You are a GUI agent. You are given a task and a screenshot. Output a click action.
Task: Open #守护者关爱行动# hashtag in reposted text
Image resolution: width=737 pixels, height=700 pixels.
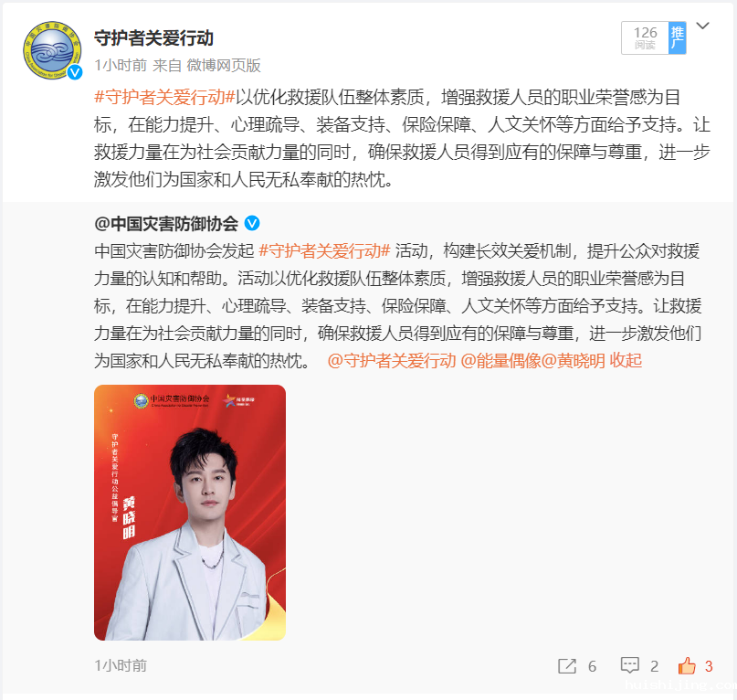point(324,250)
